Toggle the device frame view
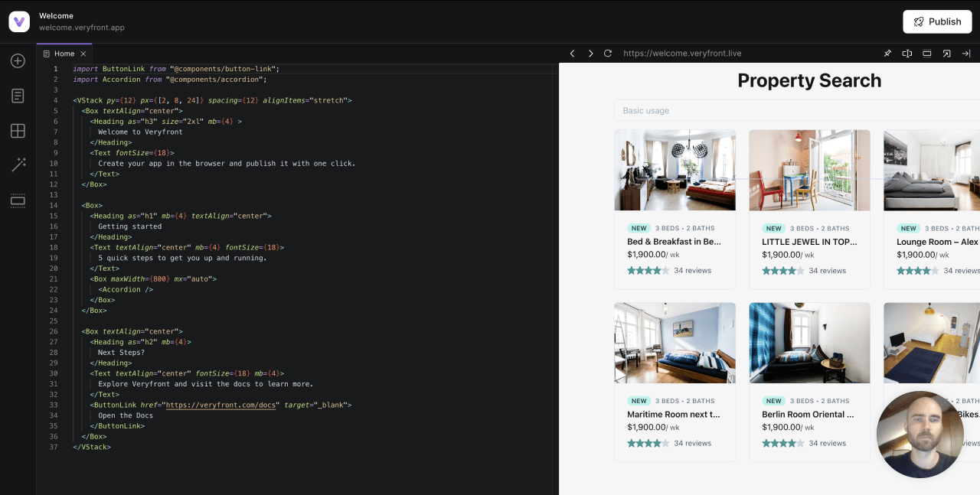This screenshot has height=495, width=980. coord(926,54)
